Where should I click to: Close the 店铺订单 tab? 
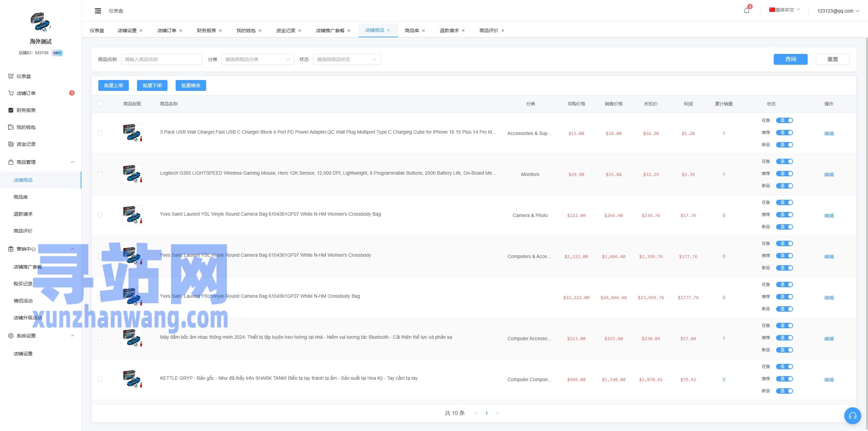[181, 31]
